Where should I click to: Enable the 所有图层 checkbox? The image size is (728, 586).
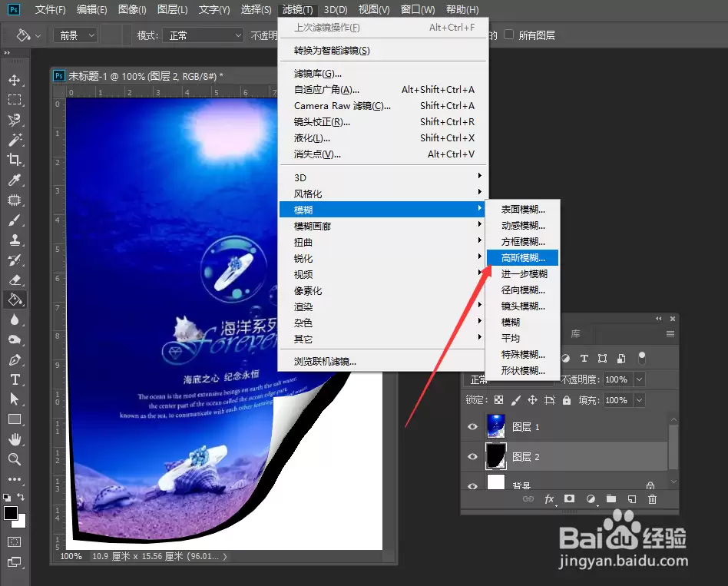point(509,35)
